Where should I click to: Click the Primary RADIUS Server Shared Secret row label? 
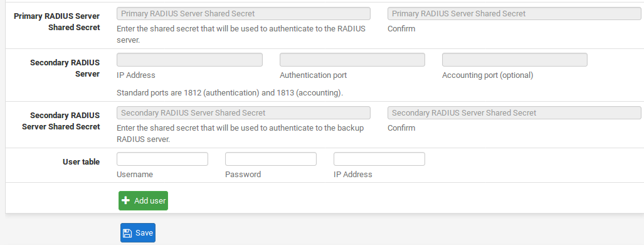tap(56, 22)
